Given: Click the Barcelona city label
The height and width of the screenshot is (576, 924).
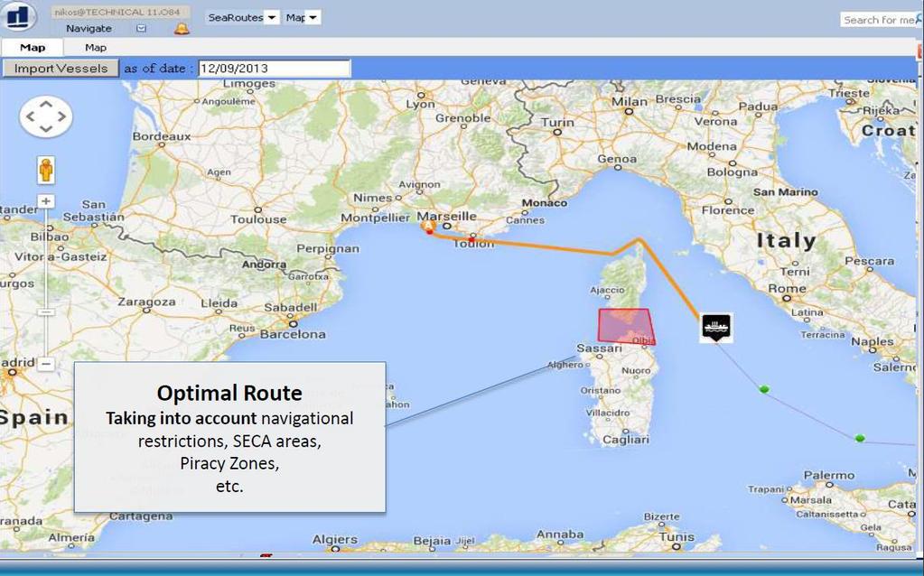Looking at the screenshot, I should [293, 334].
